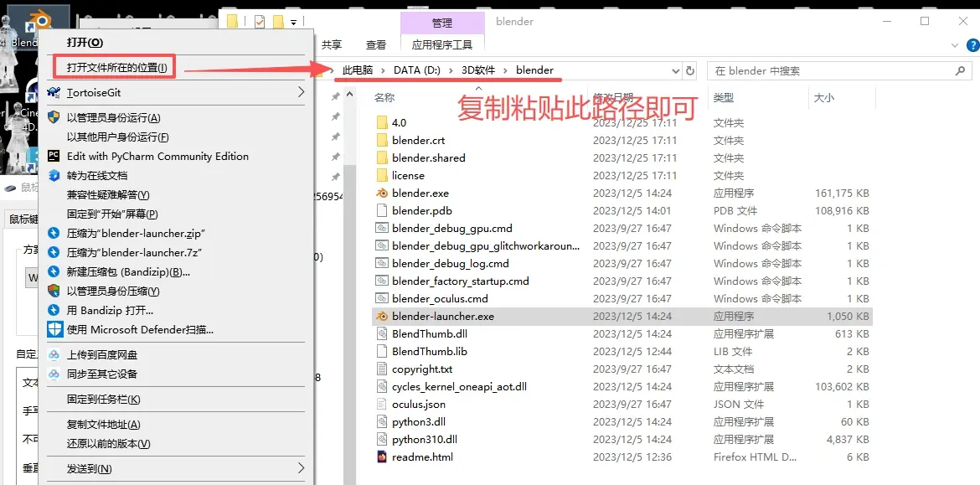Click the Microsoft Defender shield icon
This screenshot has height=485, width=980.
(x=55, y=328)
